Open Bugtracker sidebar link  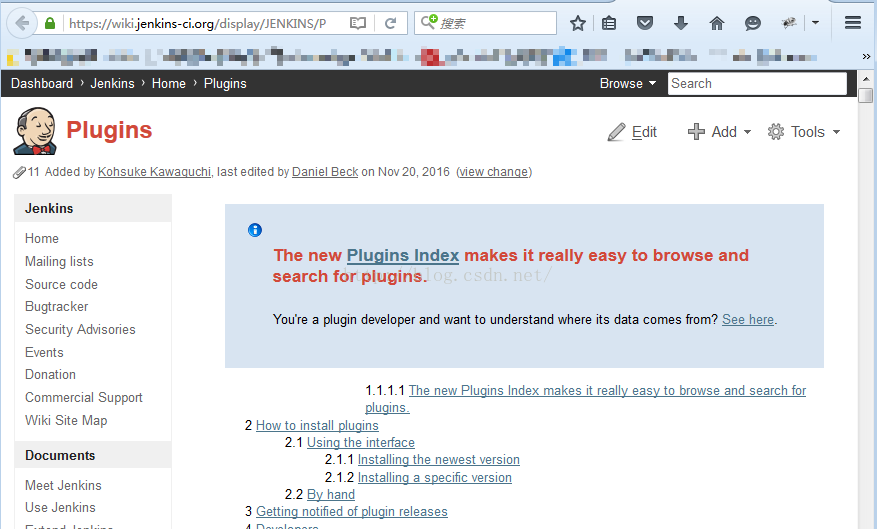(56, 306)
